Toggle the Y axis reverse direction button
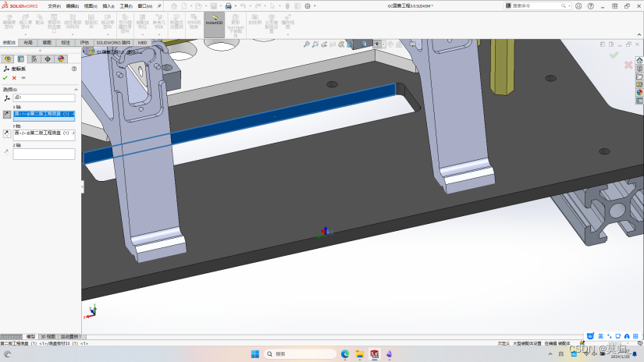Viewport: 644px width, 362px height. point(6,133)
